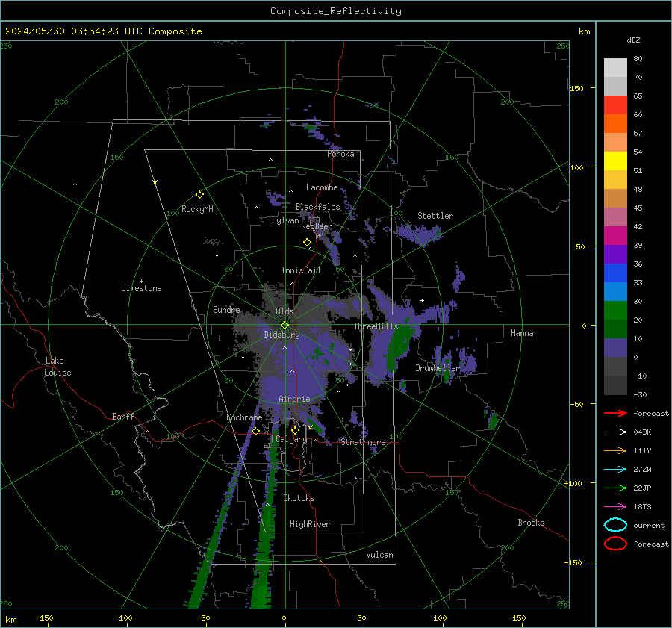Click the magenta 18TS arrow legend icon
Screen dimensions: 672x628
point(615,507)
